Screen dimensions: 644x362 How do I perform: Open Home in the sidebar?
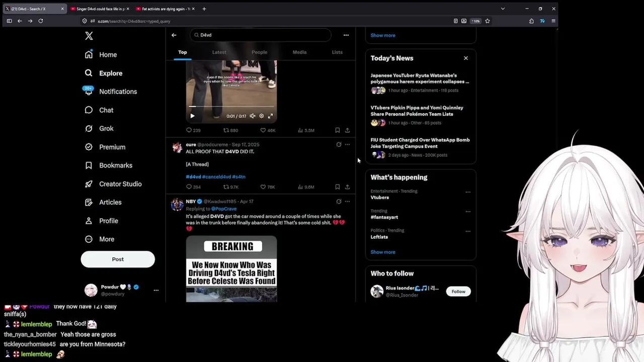tap(101, 55)
